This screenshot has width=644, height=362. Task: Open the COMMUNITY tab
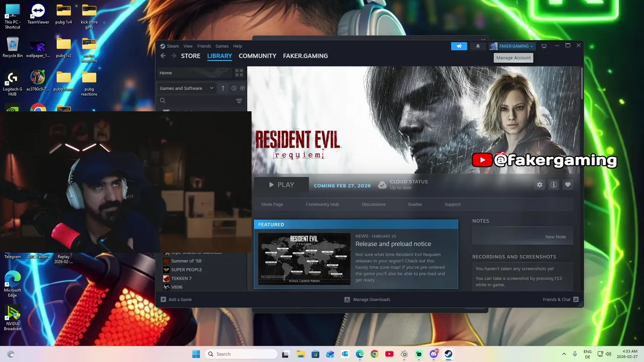(x=258, y=56)
